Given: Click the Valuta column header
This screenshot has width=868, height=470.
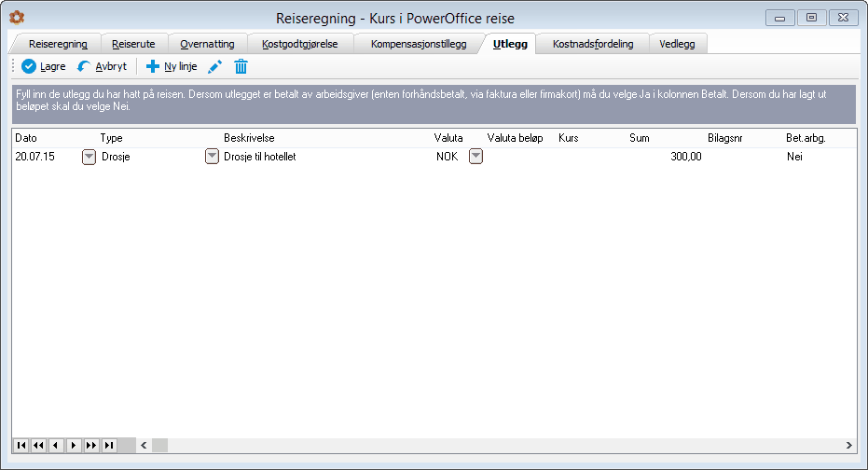Looking at the screenshot, I should pos(448,138).
